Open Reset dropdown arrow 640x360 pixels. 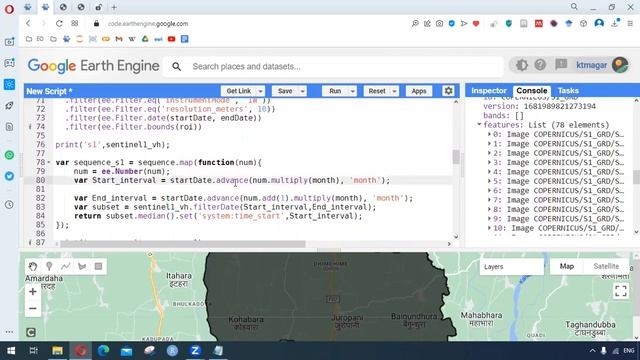[x=394, y=91]
